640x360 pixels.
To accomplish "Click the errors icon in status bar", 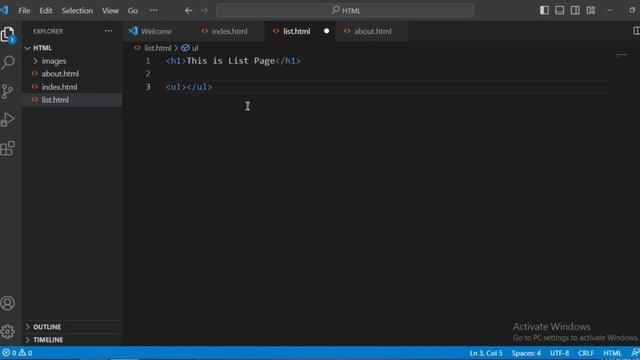I will coord(6,353).
